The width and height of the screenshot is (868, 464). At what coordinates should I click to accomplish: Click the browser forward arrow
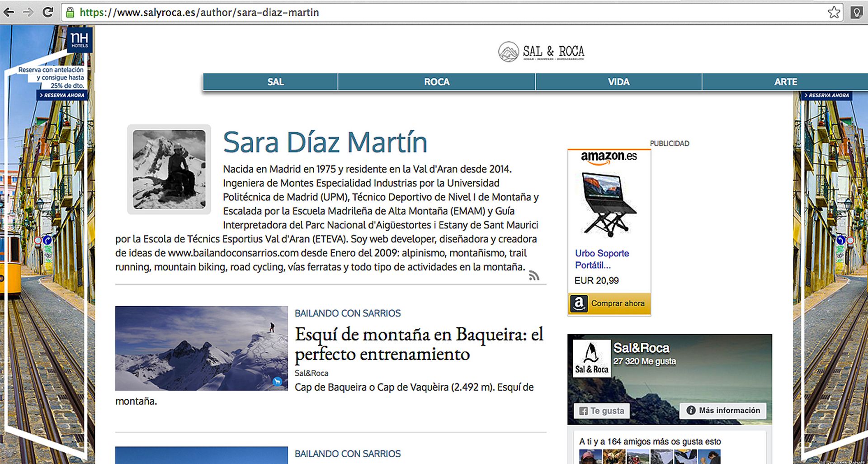tap(28, 12)
